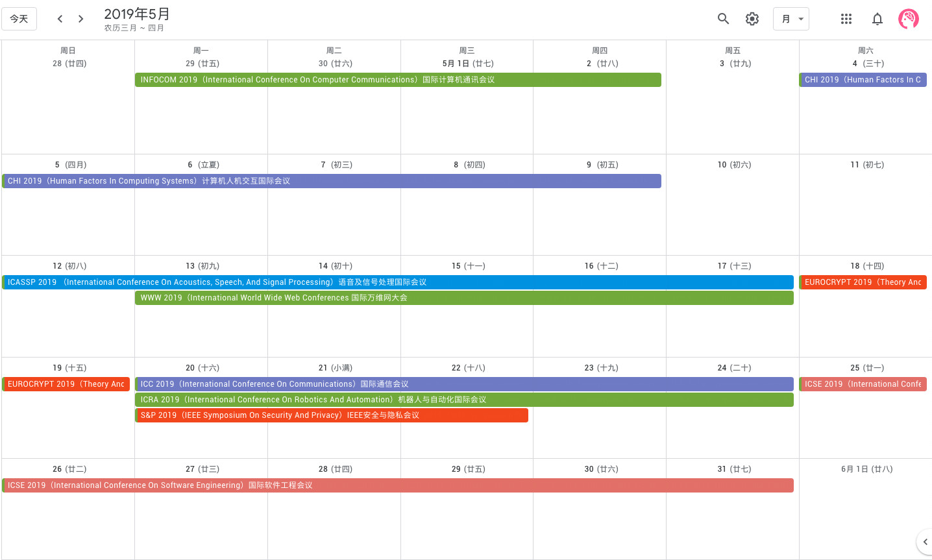Select date 6月 1日 (廿八)
This screenshot has height=560, width=932.
pyautogui.click(x=867, y=469)
